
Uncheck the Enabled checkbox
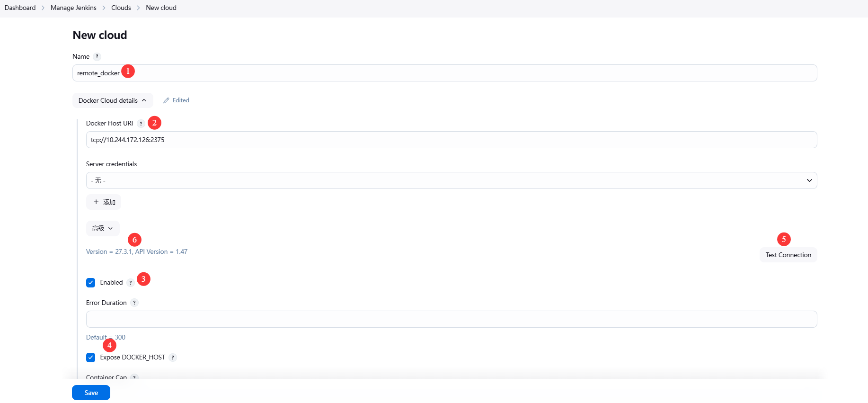pos(91,283)
